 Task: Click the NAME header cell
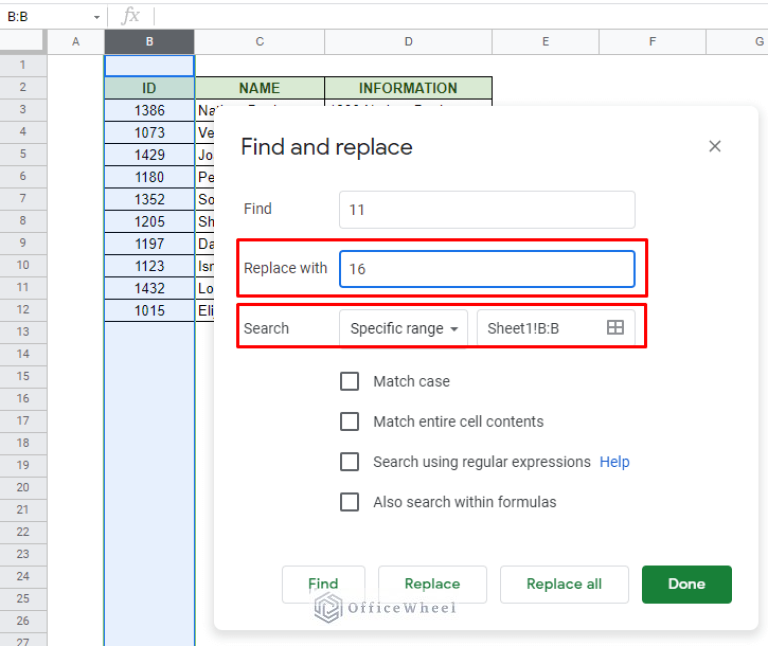tap(260, 88)
